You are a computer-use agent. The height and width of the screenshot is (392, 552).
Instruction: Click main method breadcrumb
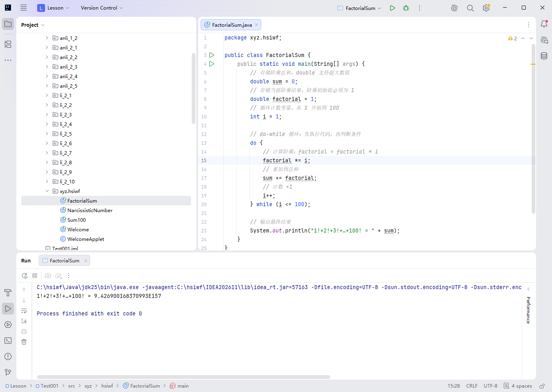click(x=179, y=386)
